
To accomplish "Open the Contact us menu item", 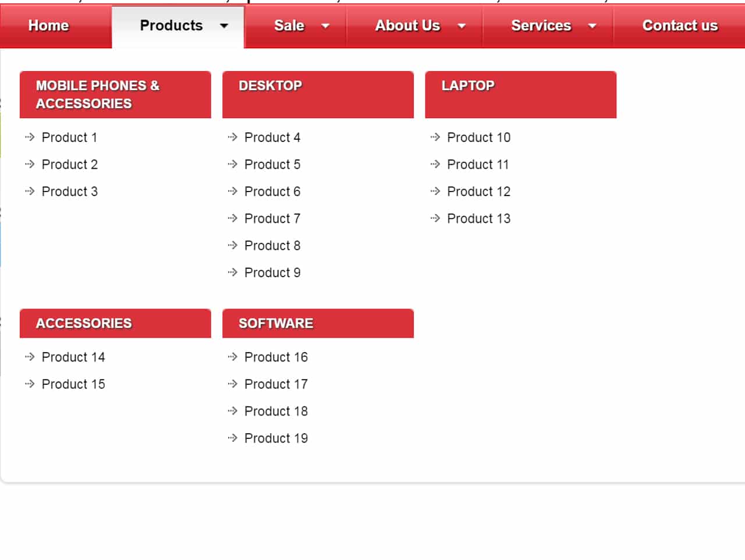I will coord(680,26).
